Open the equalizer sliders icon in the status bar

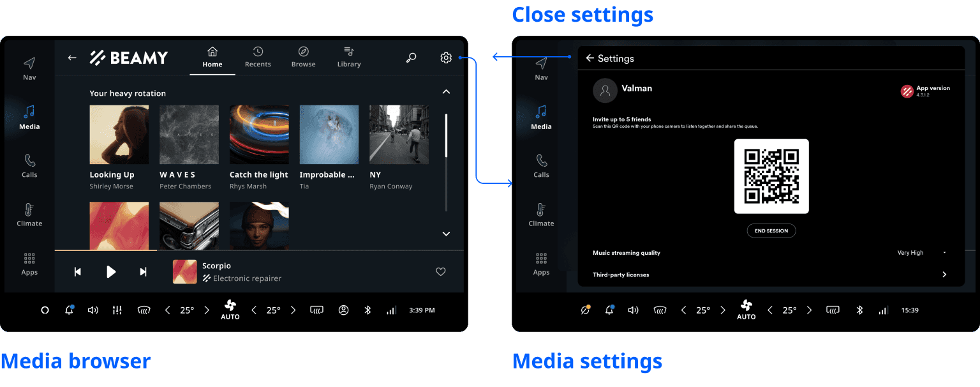tap(117, 310)
